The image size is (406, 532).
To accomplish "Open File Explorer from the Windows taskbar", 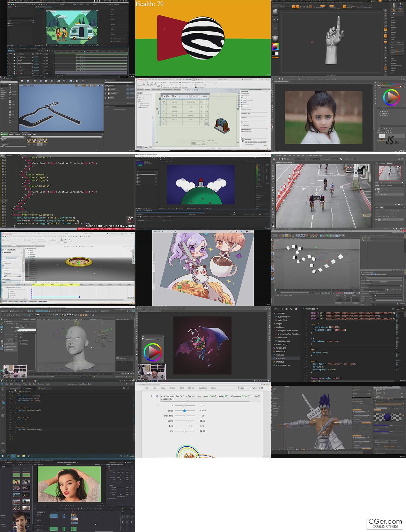I will point(24,456).
